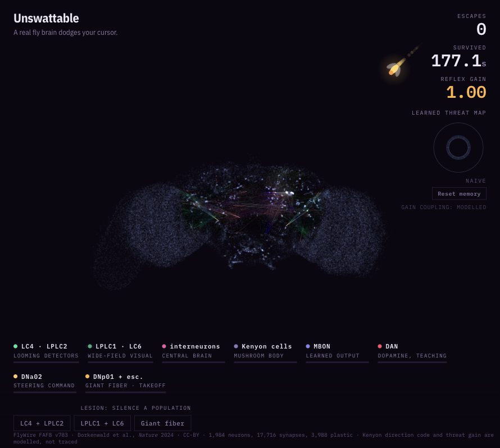Click the SURVIVED time 177.1s
The height and width of the screenshot is (448, 500).
[458, 61]
